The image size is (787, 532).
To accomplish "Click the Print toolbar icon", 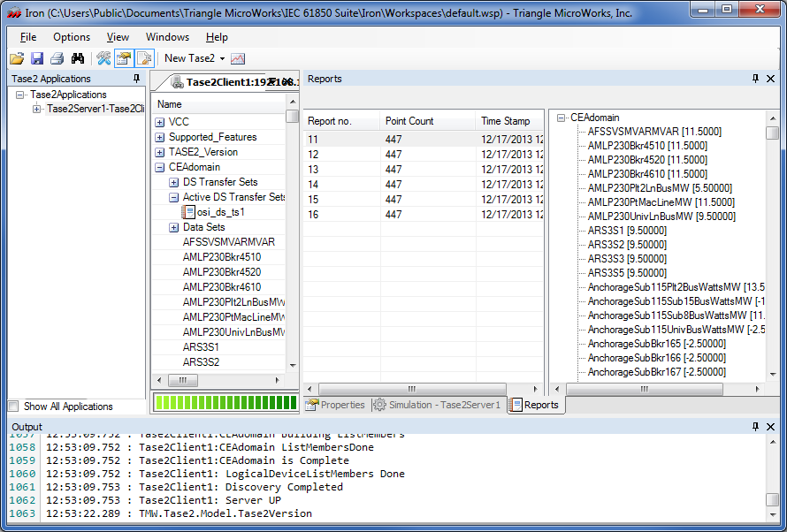I will (56, 58).
